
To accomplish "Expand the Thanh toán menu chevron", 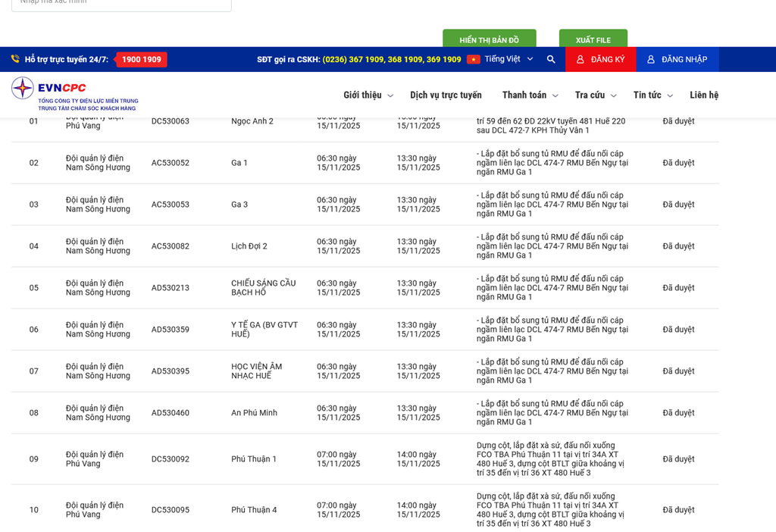I will [555, 96].
